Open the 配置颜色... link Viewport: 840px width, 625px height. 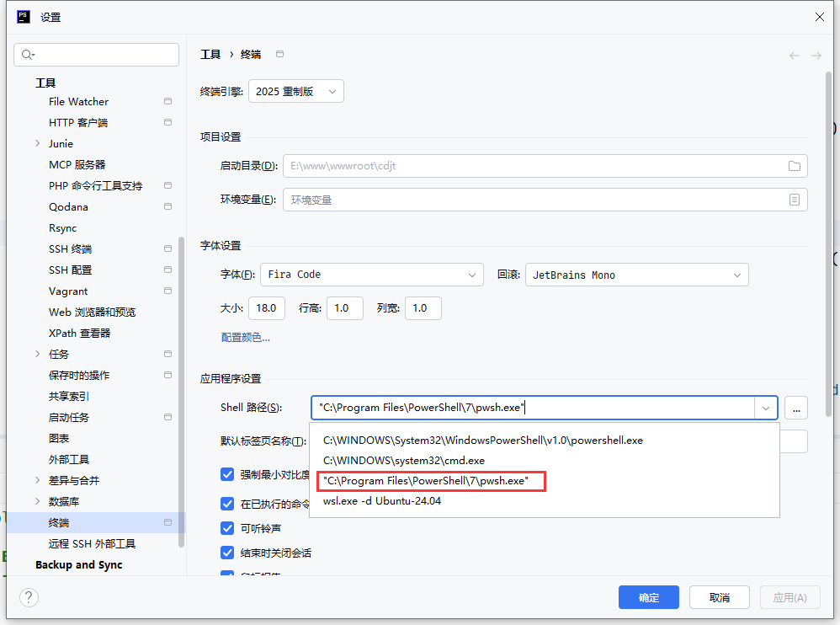click(245, 338)
